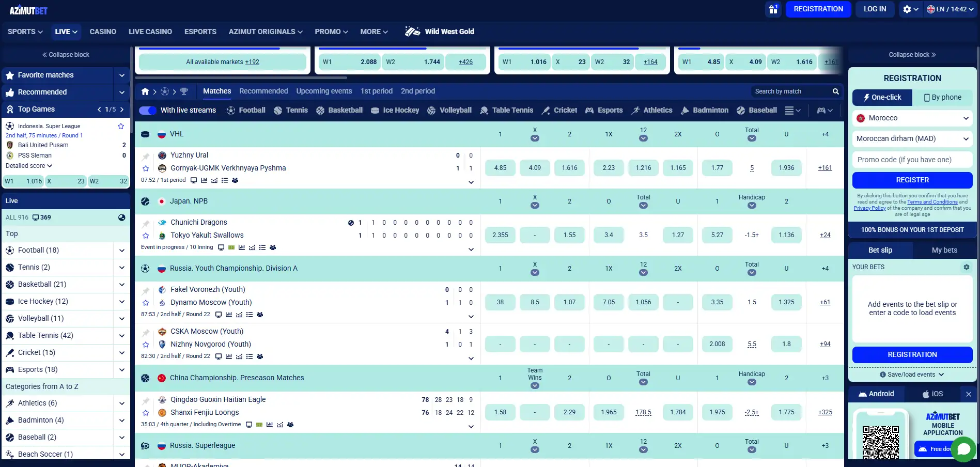Close the mobile app banner

coord(969,394)
